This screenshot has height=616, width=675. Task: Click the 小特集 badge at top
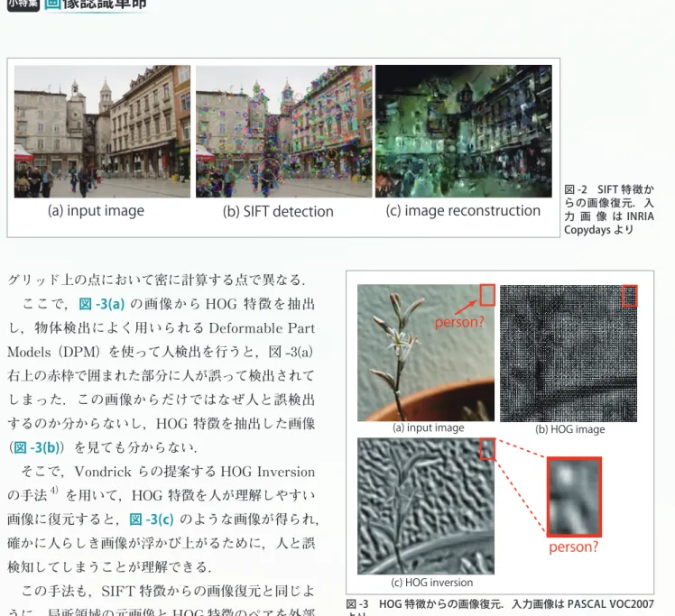(23, 5)
